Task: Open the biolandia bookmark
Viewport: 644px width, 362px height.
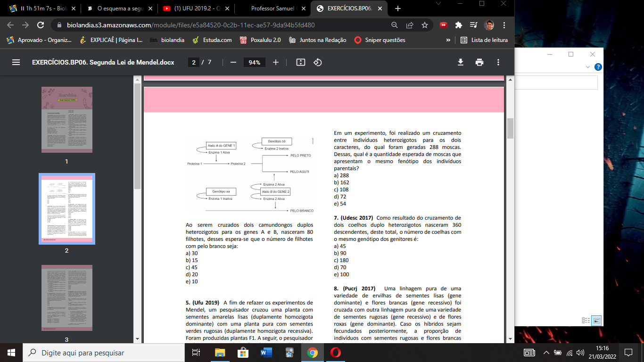Action: (167, 40)
